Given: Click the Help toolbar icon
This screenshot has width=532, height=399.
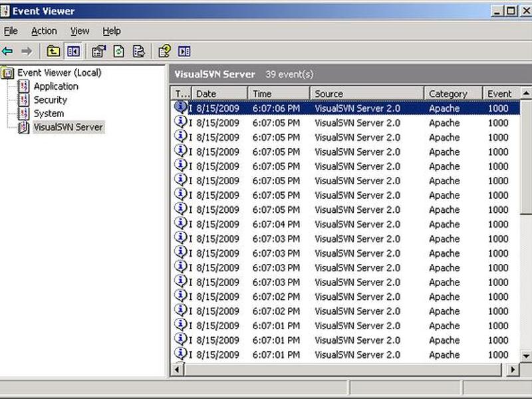Looking at the screenshot, I should 164,52.
